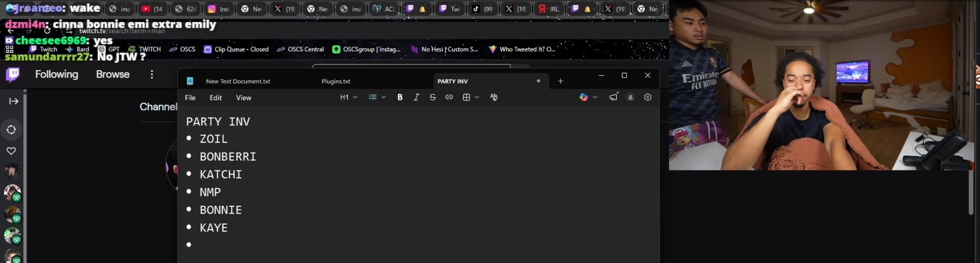Open followed channels heart icon in Twitch sidebar
The image size is (980, 263).
coord(11,151)
